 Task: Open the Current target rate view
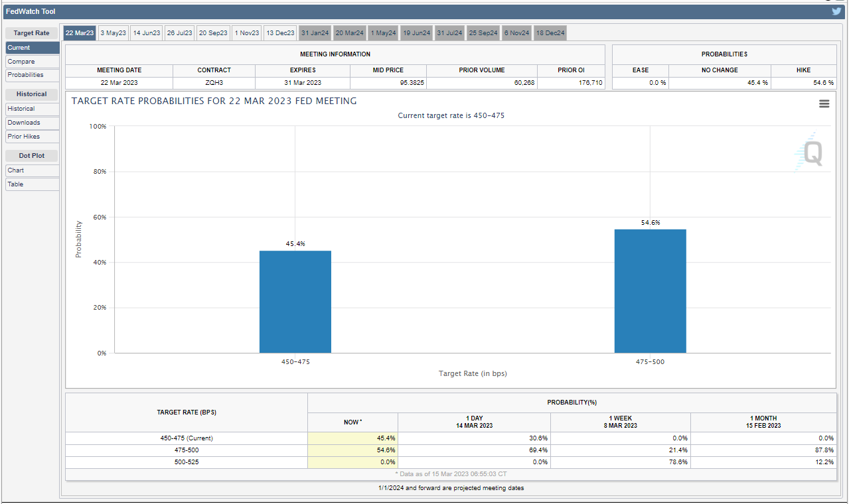(33, 48)
